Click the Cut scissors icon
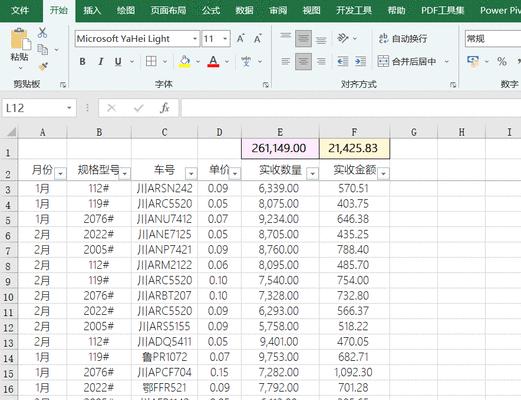 42,33
